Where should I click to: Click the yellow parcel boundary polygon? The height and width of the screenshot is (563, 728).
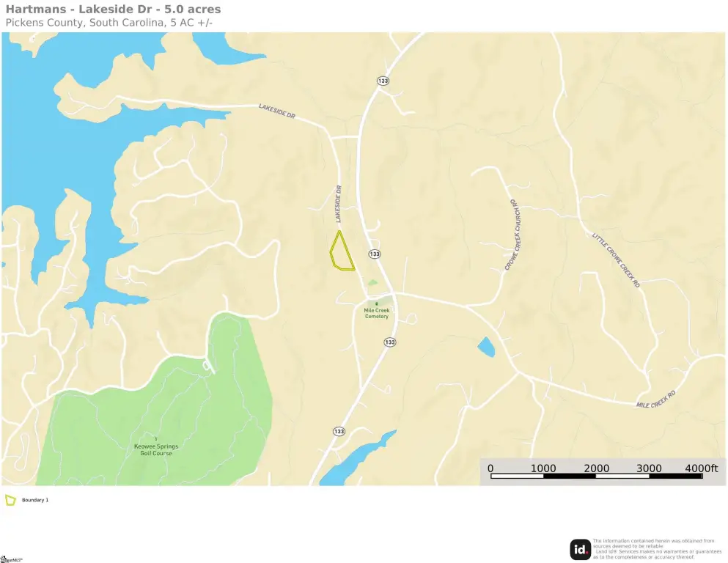pos(342,251)
